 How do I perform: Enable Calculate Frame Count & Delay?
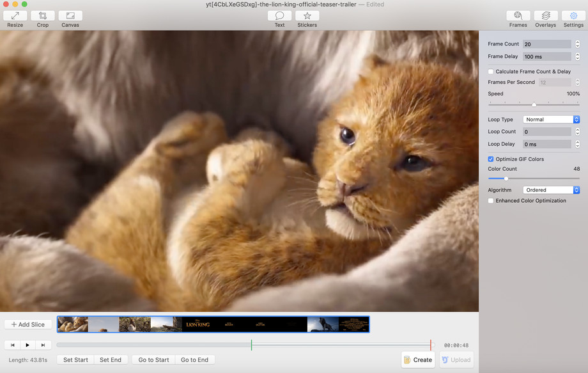coord(491,72)
